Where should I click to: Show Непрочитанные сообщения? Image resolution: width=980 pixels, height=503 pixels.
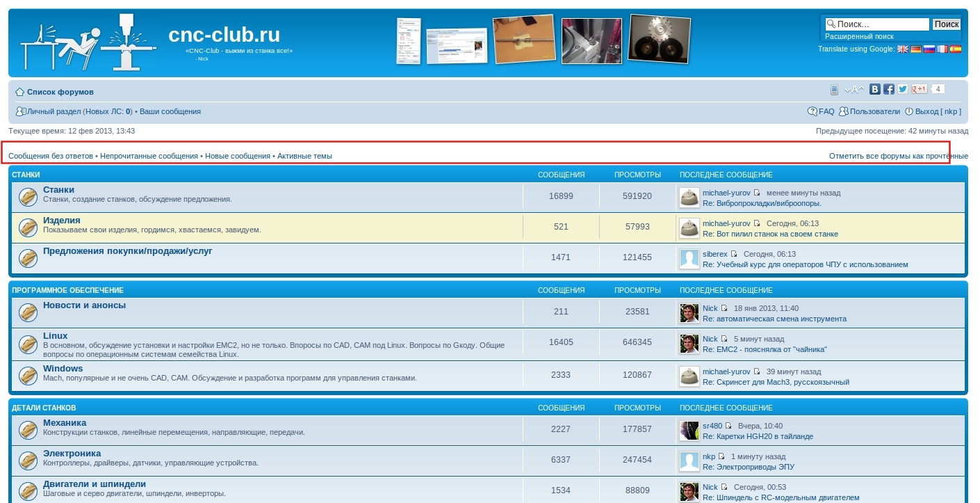[x=149, y=156]
